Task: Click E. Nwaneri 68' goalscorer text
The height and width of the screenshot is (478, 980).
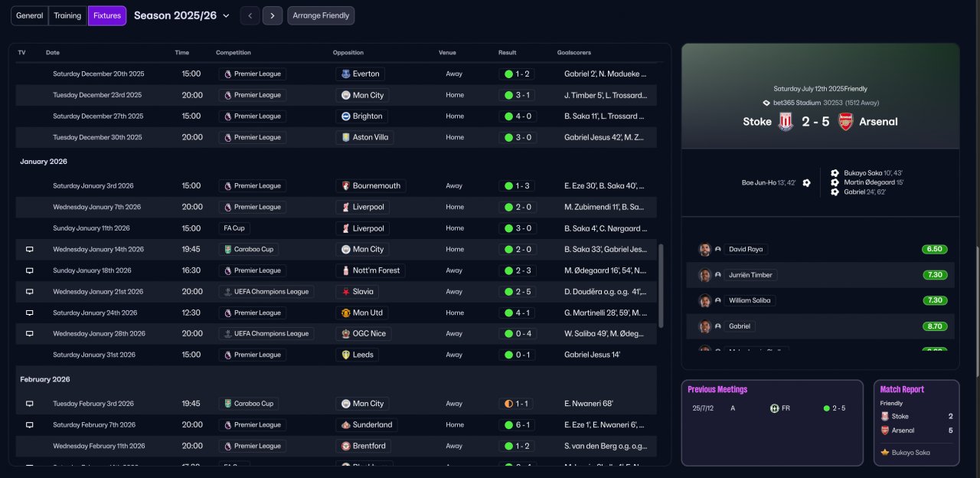Action: click(589, 404)
